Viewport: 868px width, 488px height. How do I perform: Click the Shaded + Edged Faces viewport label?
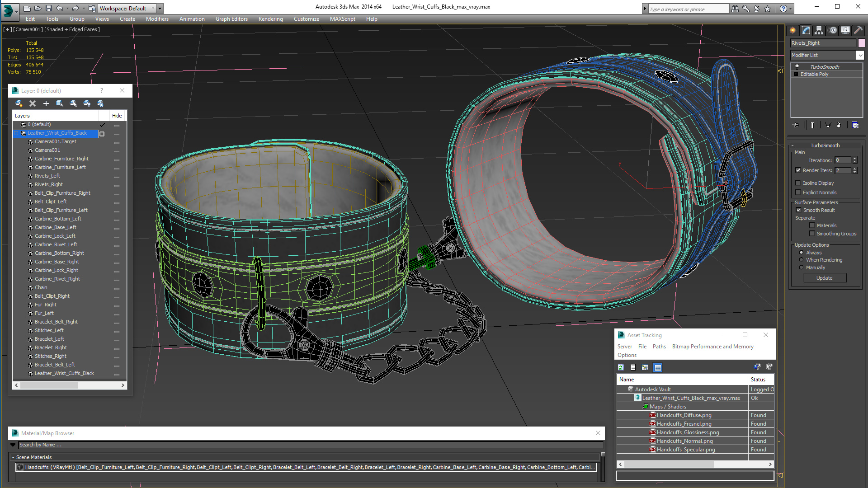(x=72, y=29)
